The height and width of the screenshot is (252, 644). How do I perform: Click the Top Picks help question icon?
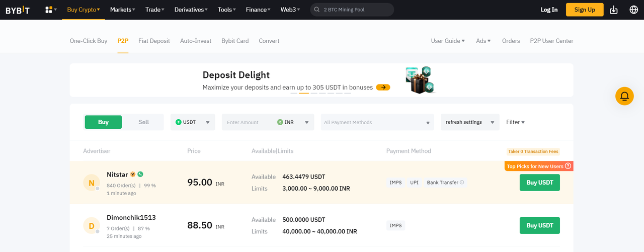(x=568, y=166)
